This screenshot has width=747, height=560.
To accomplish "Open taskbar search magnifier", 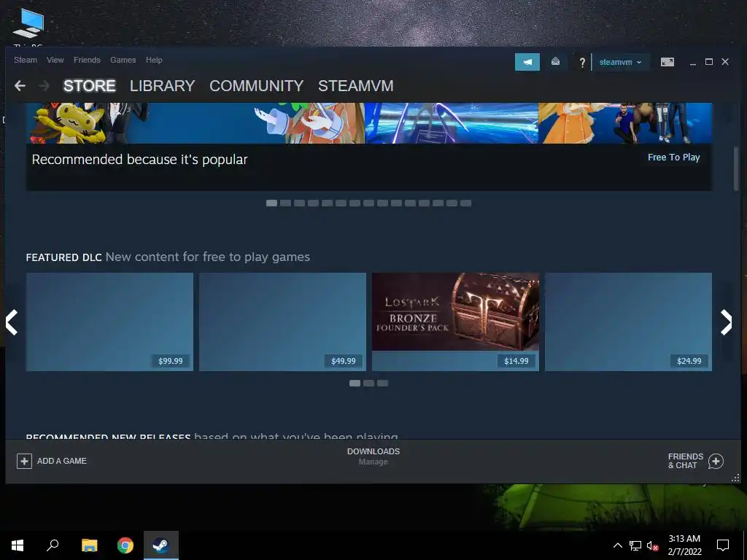I will tap(53, 545).
